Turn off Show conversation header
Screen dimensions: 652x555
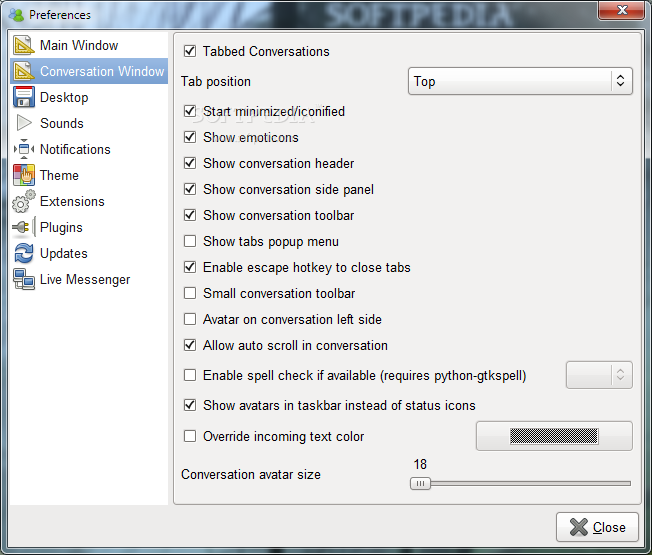[190, 163]
